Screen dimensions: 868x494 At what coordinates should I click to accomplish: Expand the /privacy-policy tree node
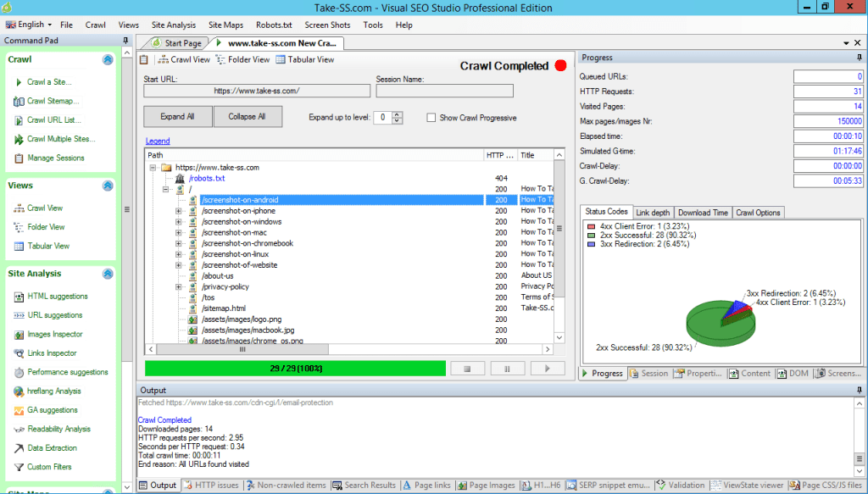[x=178, y=287]
